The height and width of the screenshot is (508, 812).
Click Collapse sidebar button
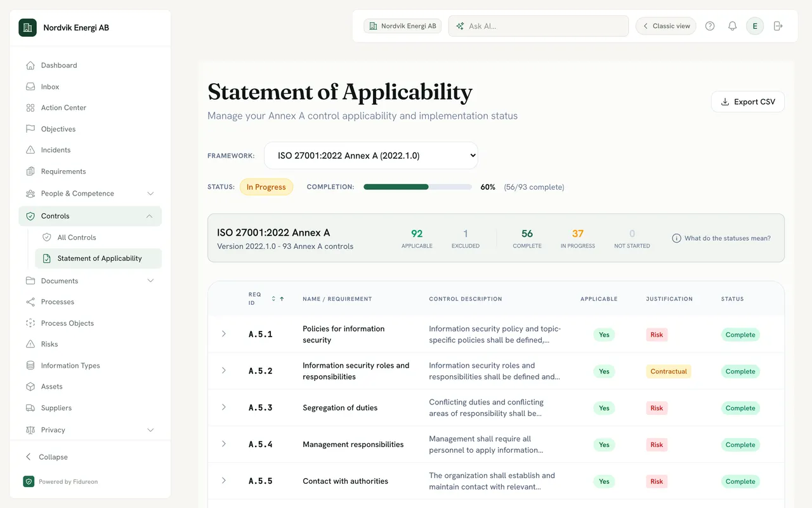[x=46, y=457]
